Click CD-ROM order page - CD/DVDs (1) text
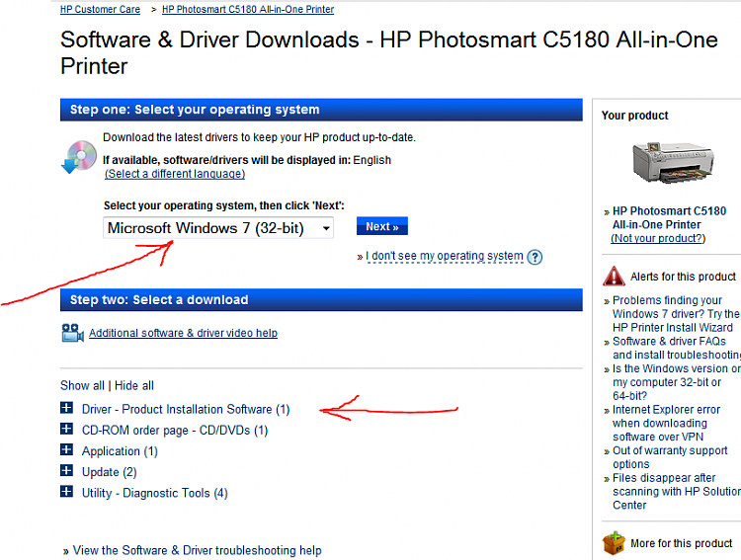 click(x=175, y=431)
